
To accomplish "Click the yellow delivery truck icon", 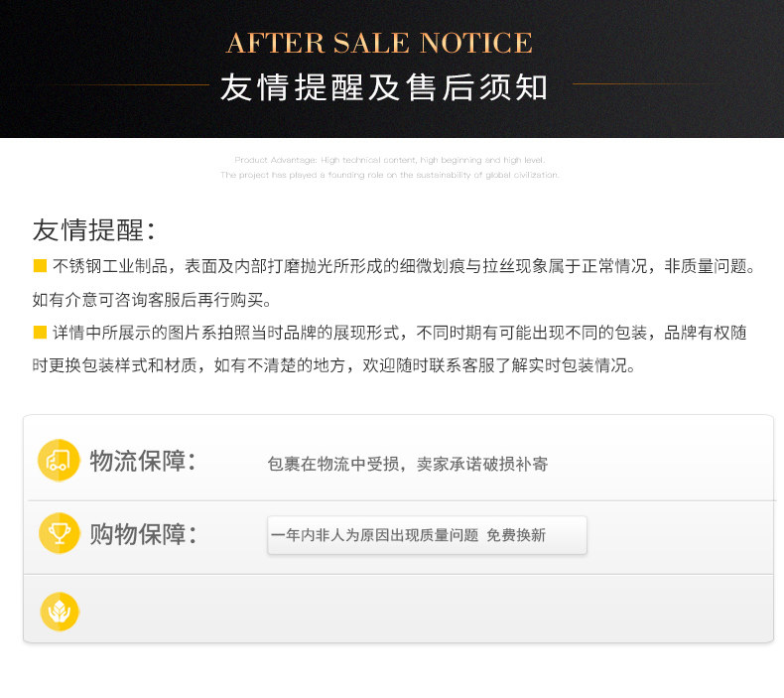I will coord(59,460).
